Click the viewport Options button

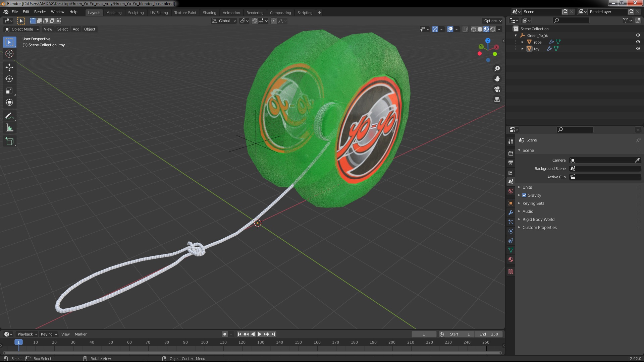[x=492, y=21]
